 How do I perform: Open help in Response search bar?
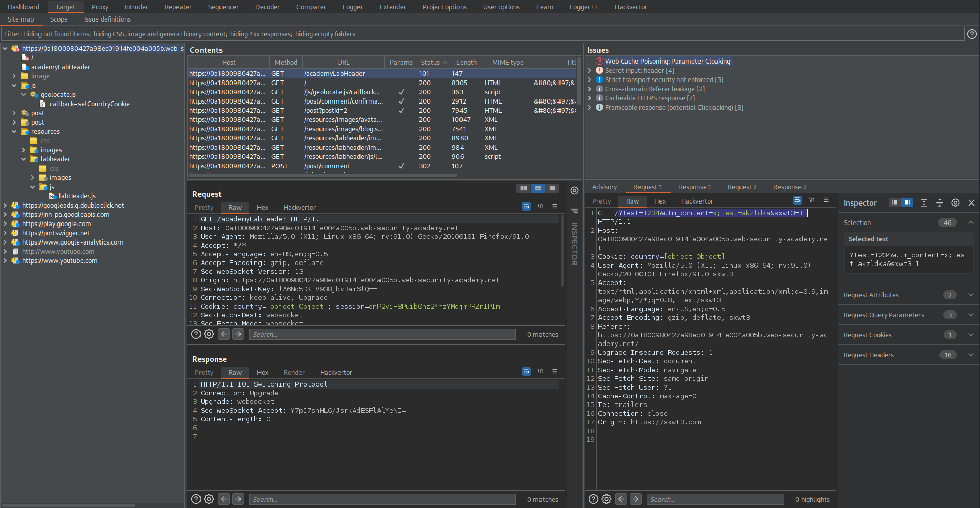[x=196, y=499]
